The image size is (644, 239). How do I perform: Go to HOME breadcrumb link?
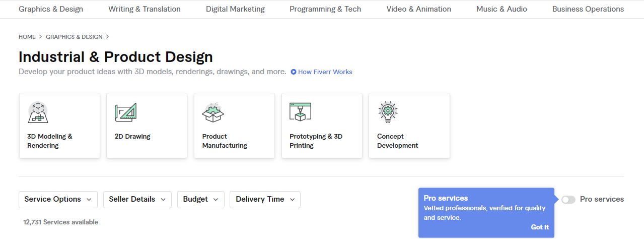pyautogui.click(x=27, y=37)
